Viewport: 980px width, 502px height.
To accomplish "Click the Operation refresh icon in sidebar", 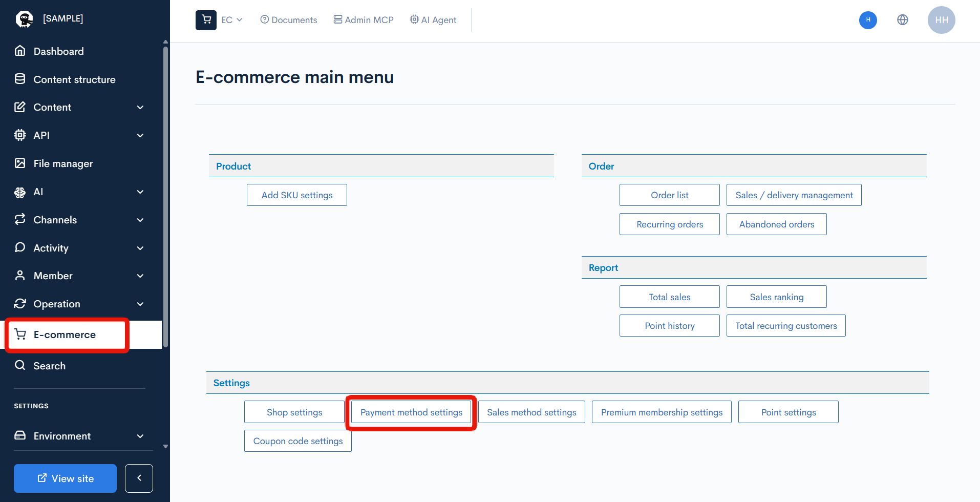I will click(x=20, y=303).
